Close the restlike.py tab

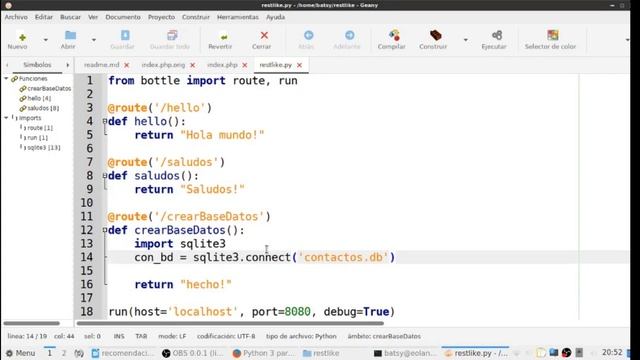coord(299,65)
